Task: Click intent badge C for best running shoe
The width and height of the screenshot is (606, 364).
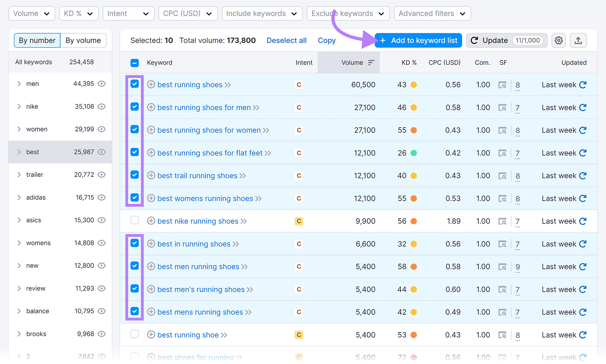Action: point(299,335)
